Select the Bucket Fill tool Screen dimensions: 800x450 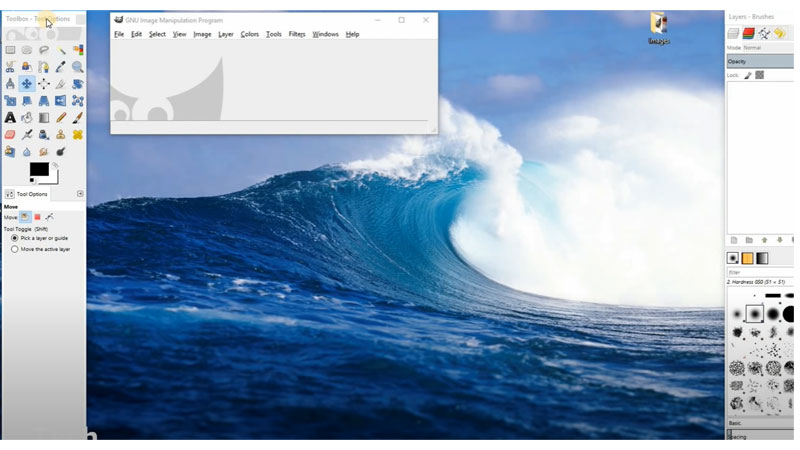coord(27,118)
